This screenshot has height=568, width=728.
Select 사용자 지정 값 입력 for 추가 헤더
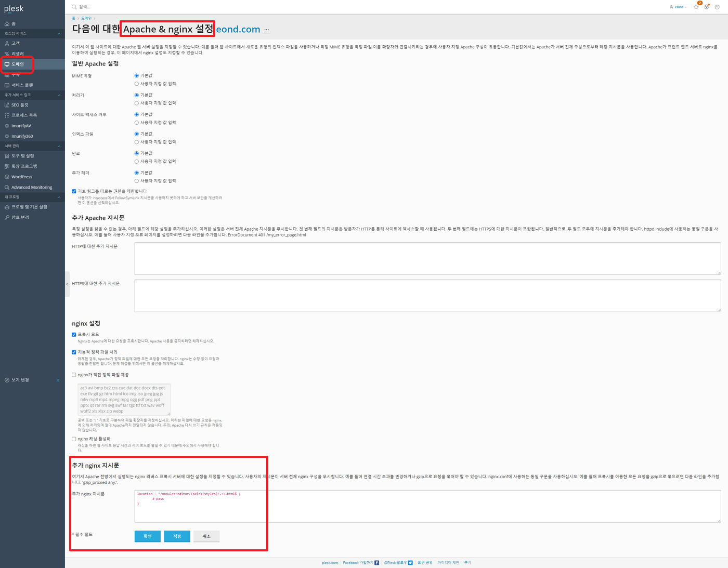(137, 181)
